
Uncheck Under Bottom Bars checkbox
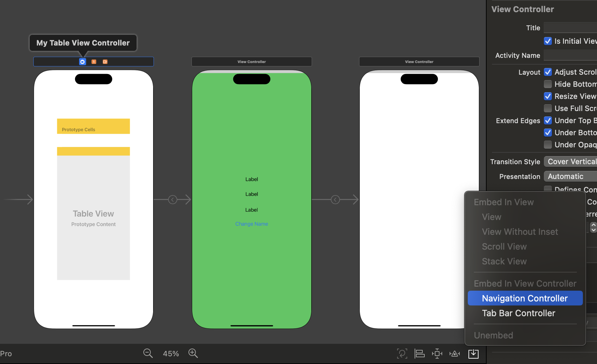click(548, 133)
